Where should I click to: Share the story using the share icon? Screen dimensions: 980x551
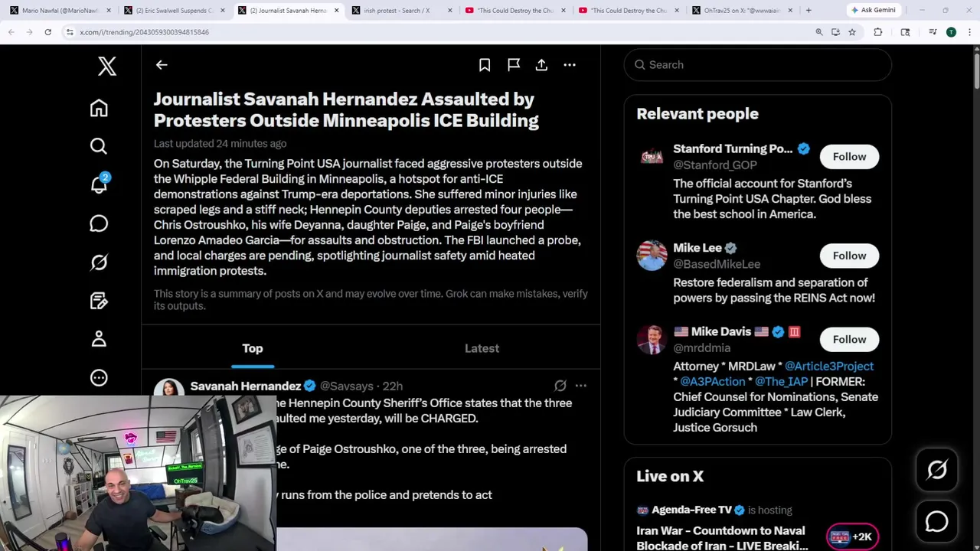541,65
